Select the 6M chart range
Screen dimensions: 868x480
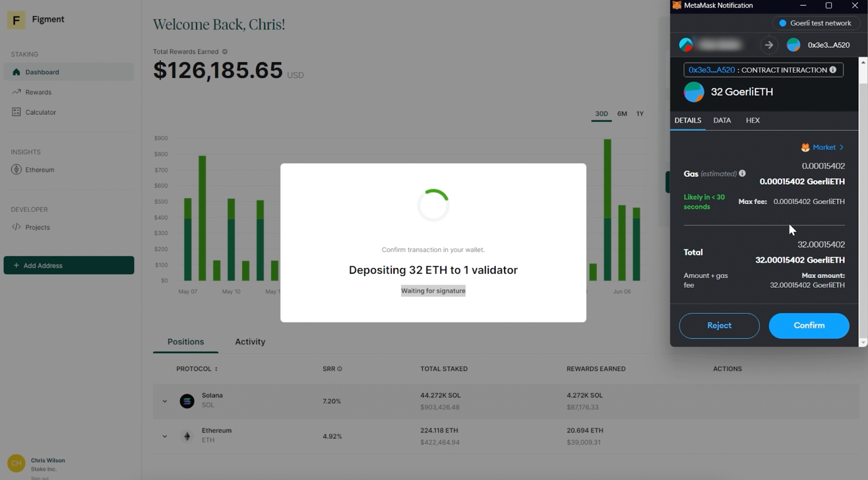click(x=622, y=114)
